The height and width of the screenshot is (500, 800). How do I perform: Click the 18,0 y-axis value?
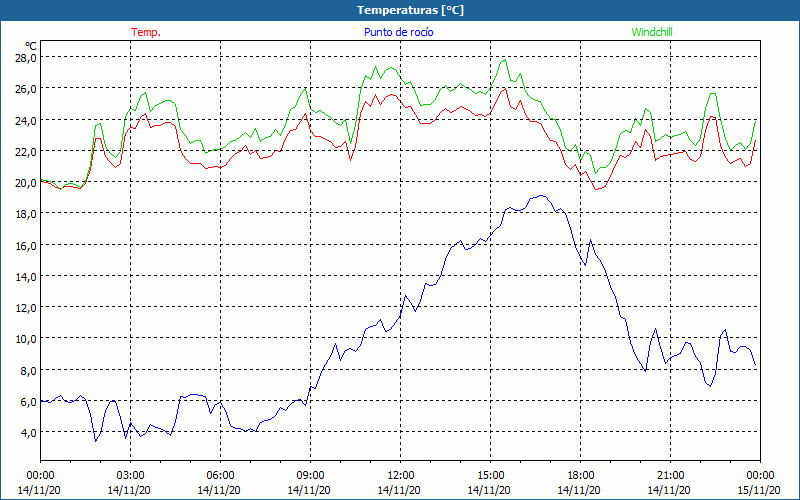[26, 214]
